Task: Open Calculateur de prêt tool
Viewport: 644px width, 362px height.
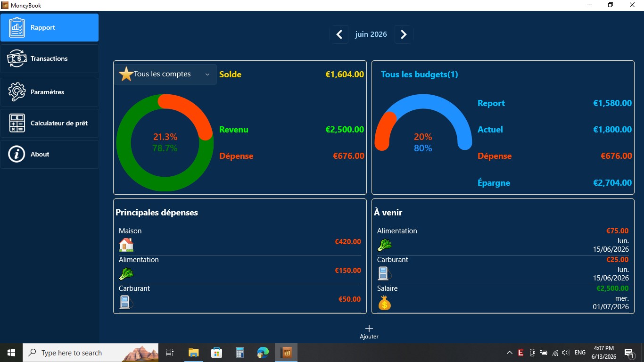Action: (x=50, y=123)
